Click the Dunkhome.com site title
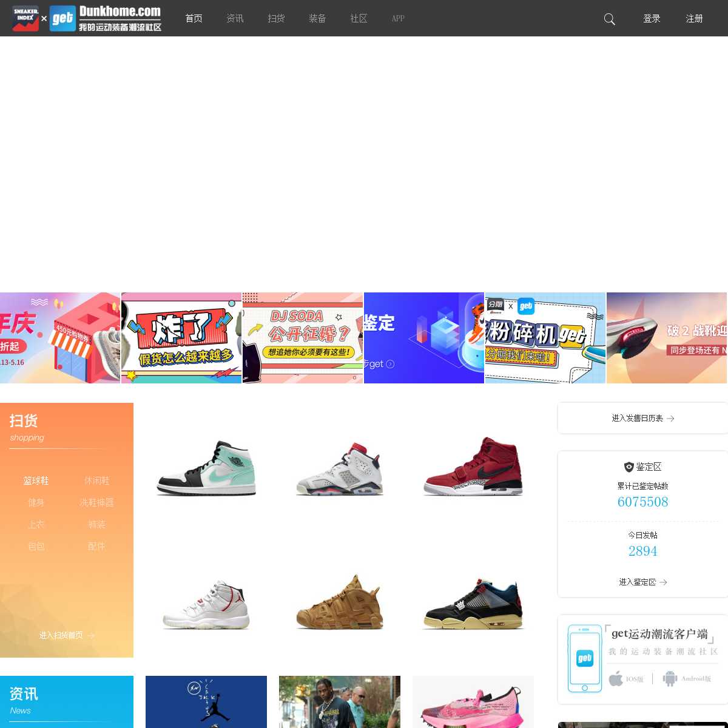Screen dimensions: 728x728 tap(120, 12)
